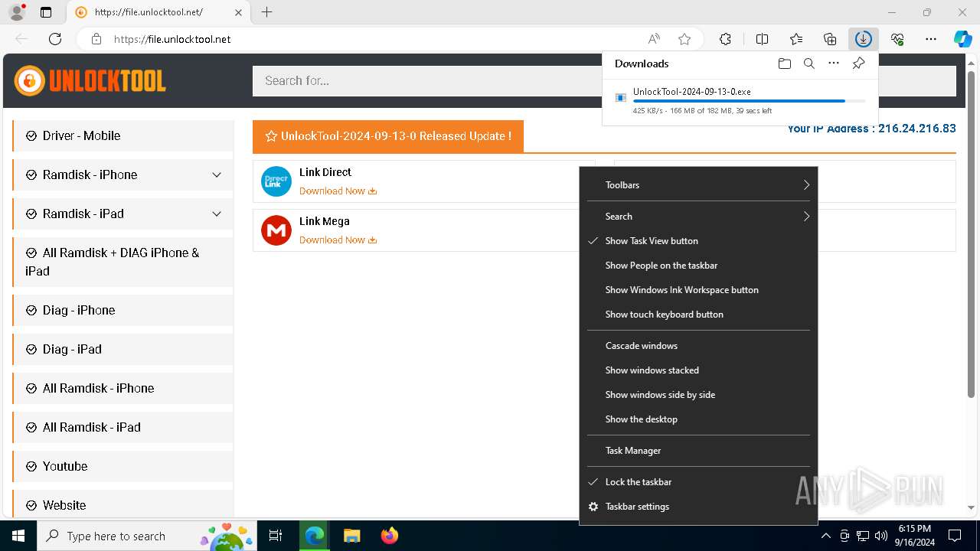
Task: Open the tab actions menu icon
Action: 46,12
